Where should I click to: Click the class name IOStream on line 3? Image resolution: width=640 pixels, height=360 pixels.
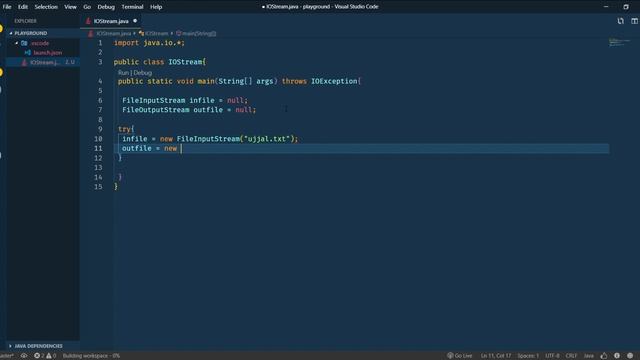(x=185, y=62)
